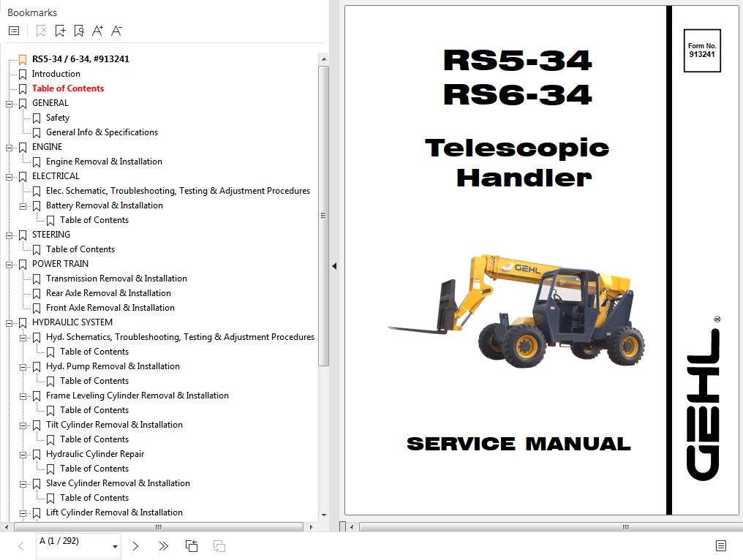Open Transmission Removal & Installation bookmark
This screenshot has height=560, width=743.
click(x=116, y=279)
